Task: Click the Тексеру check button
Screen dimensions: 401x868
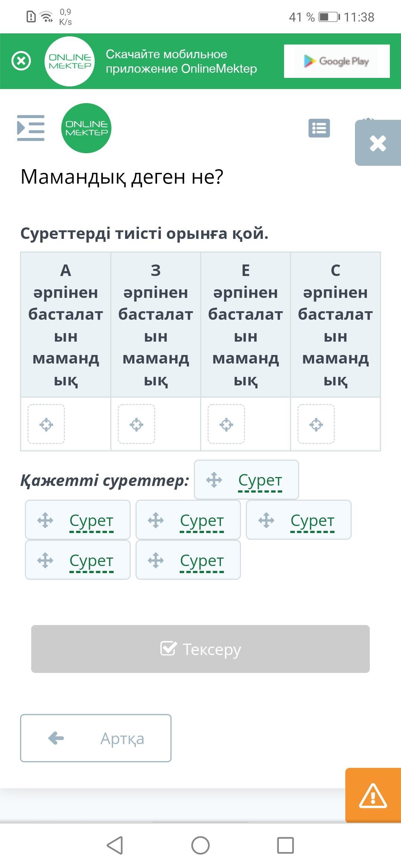Action: click(200, 649)
